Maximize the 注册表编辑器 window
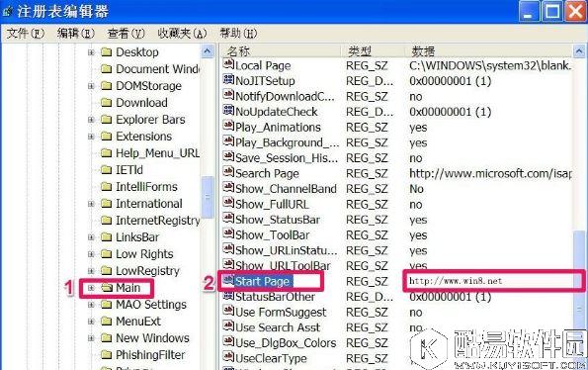588x370 pixels. [552, 12]
